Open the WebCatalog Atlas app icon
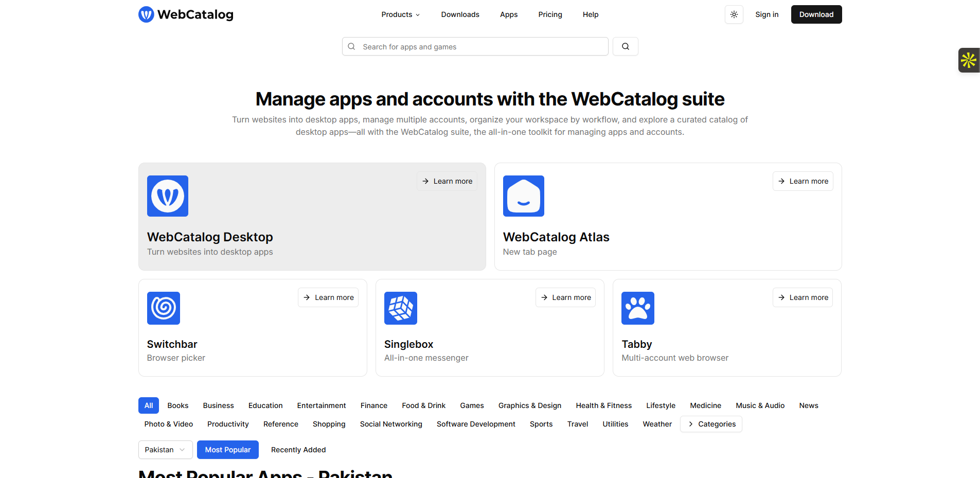 point(523,196)
